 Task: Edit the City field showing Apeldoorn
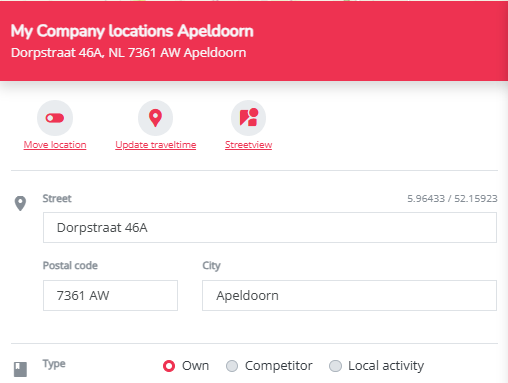click(349, 295)
